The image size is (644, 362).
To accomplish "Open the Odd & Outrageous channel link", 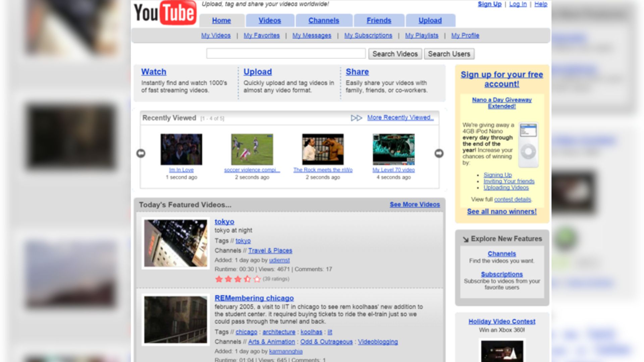I will tap(326, 342).
